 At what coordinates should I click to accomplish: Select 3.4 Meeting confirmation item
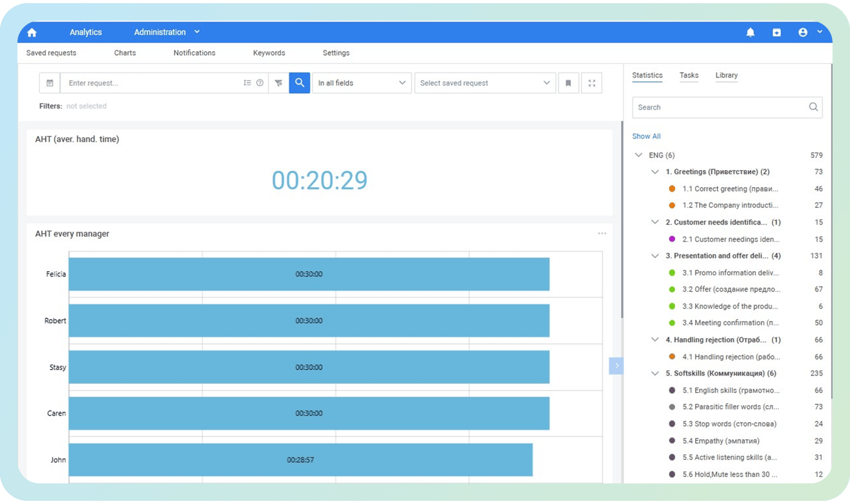[x=730, y=323]
